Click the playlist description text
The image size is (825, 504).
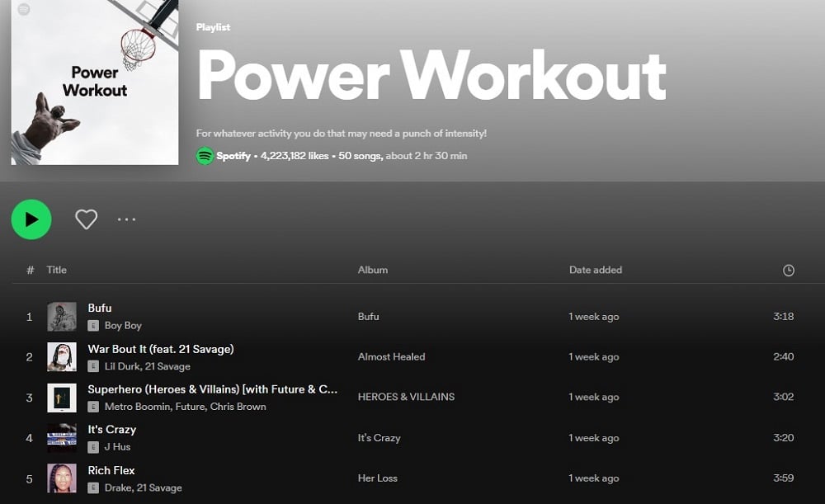coord(342,133)
